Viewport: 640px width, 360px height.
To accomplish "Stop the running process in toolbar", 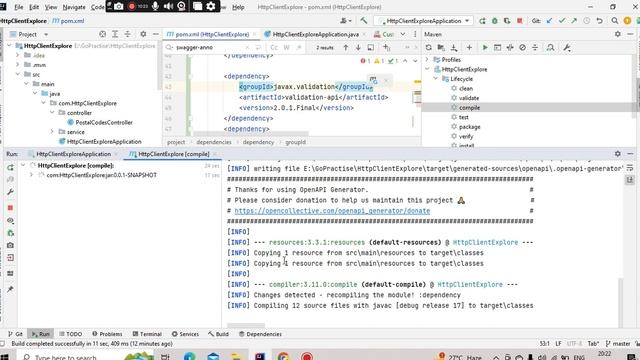I will (520, 21).
